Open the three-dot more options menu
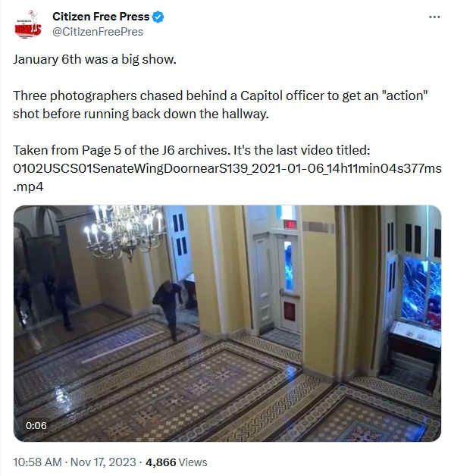The image size is (451, 476). point(434,17)
